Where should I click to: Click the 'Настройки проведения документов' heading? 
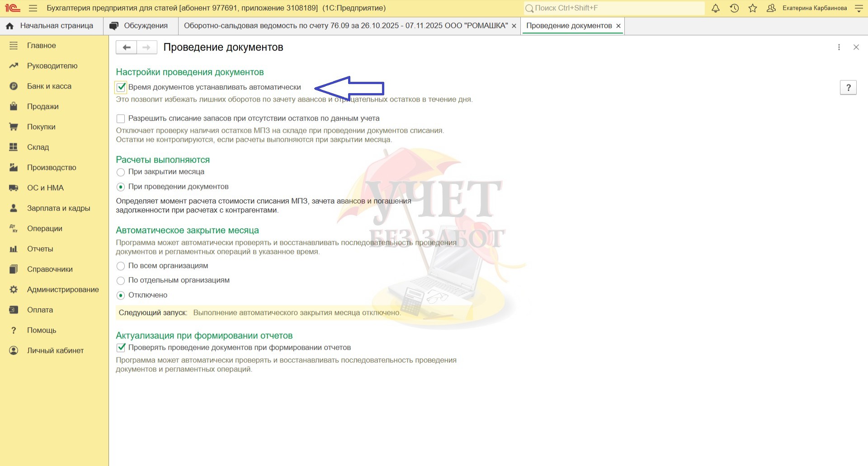[x=190, y=72]
